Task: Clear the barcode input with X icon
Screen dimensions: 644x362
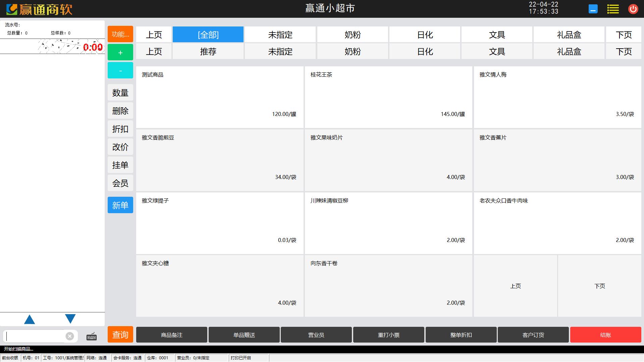Action: (x=70, y=336)
